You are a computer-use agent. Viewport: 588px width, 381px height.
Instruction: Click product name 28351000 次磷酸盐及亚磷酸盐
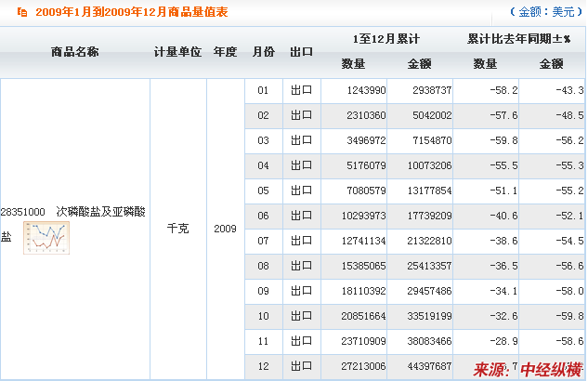[74, 212]
